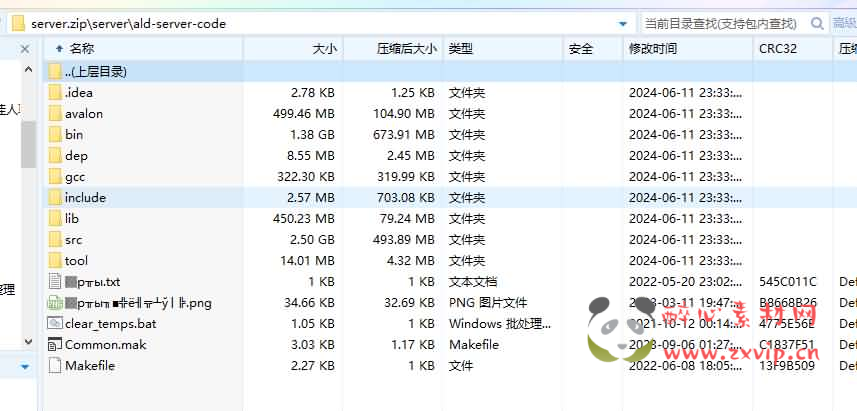Click the 545C011C CRC32 value
The image size is (857, 411).
(788, 281)
